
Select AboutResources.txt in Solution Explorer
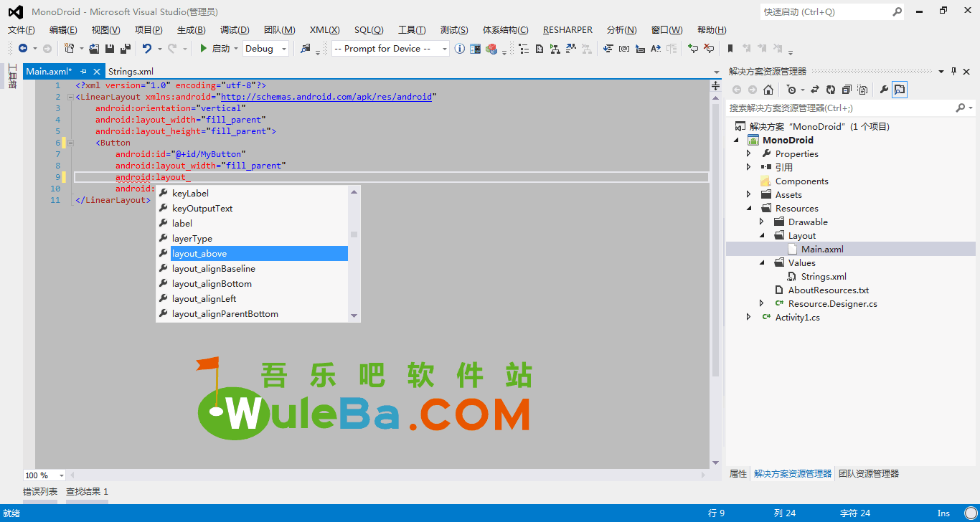[x=829, y=290]
